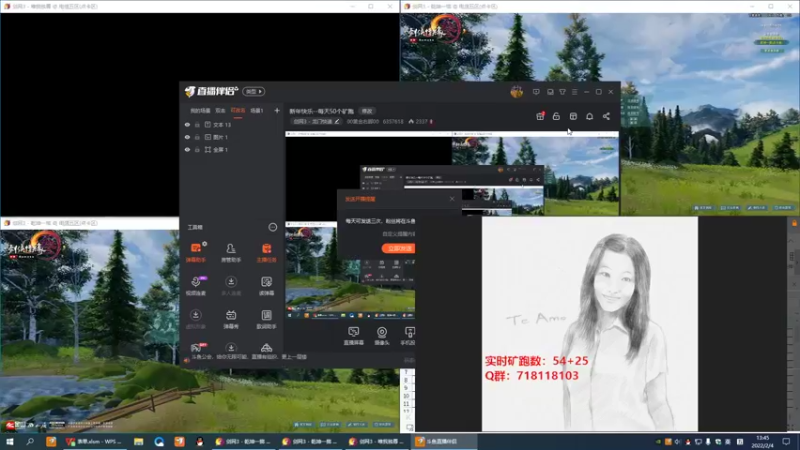Image resolution: width=800 pixels, height=450 pixels.
Task: Select the 图片 1 source row
Action: (232, 137)
